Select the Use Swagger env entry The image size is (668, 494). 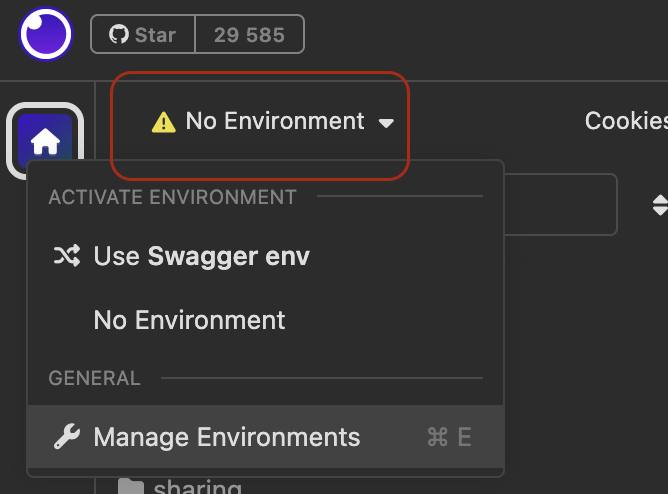[201, 256]
